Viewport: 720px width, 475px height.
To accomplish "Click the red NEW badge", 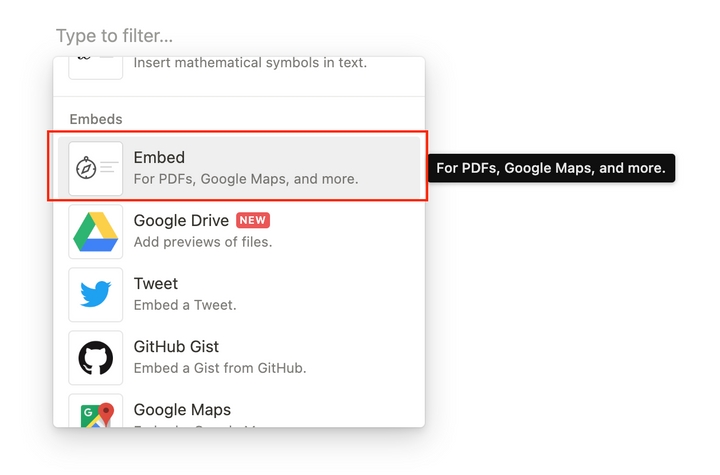I will (x=253, y=220).
